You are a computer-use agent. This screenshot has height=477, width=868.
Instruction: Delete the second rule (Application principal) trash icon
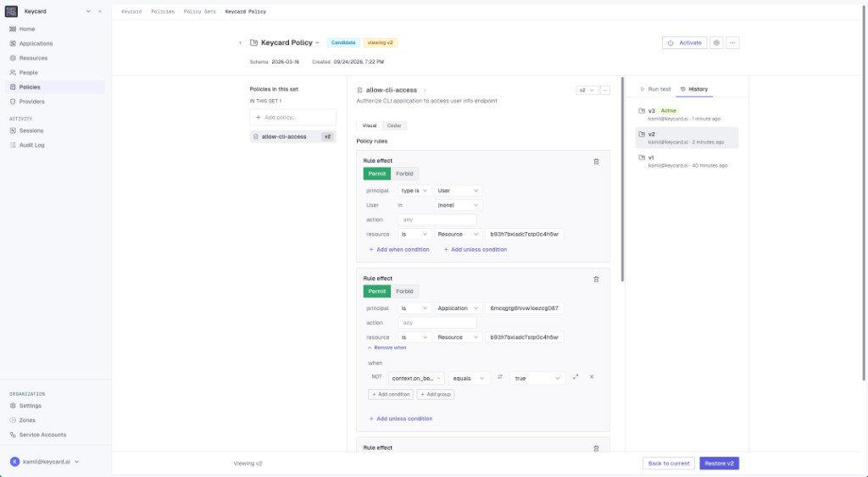(x=596, y=280)
